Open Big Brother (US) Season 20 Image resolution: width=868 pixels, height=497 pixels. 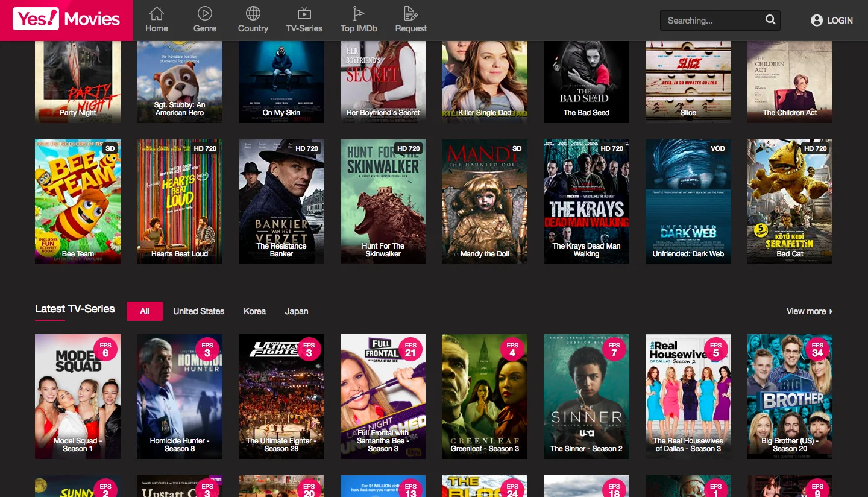click(790, 396)
